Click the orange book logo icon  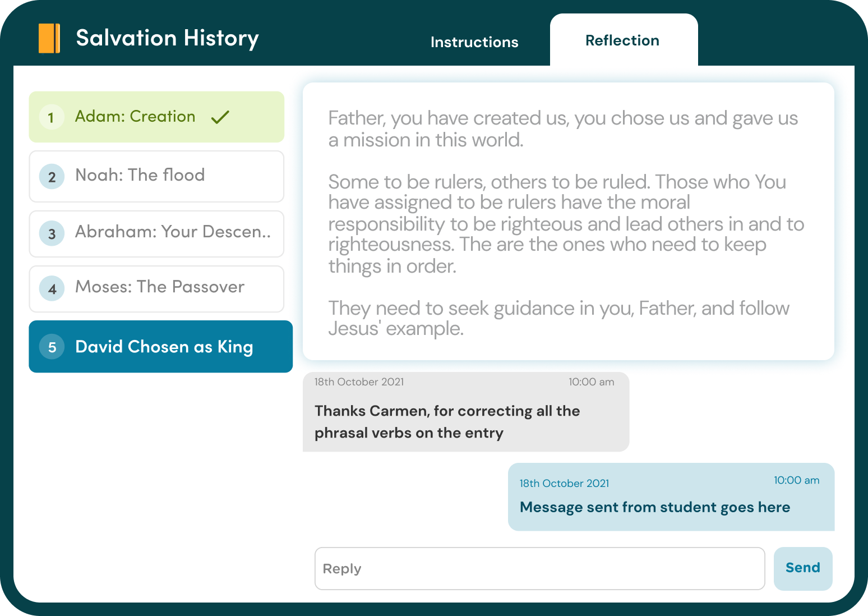(x=49, y=38)
